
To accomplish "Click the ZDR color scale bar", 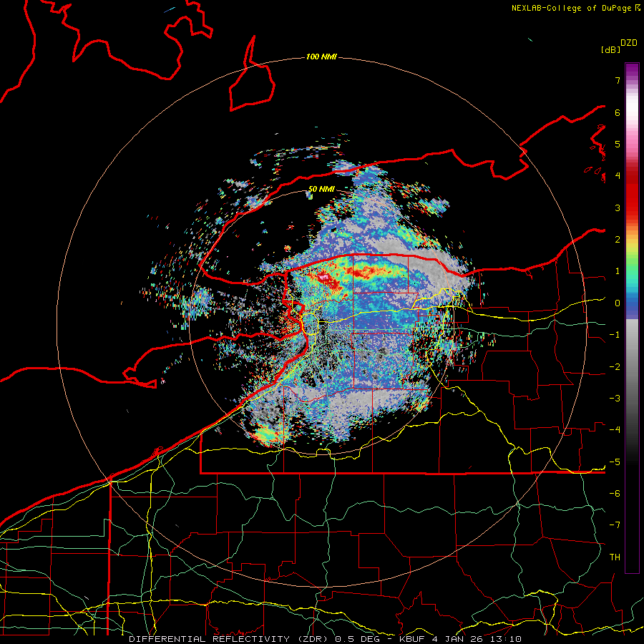I will click(632, 318).
